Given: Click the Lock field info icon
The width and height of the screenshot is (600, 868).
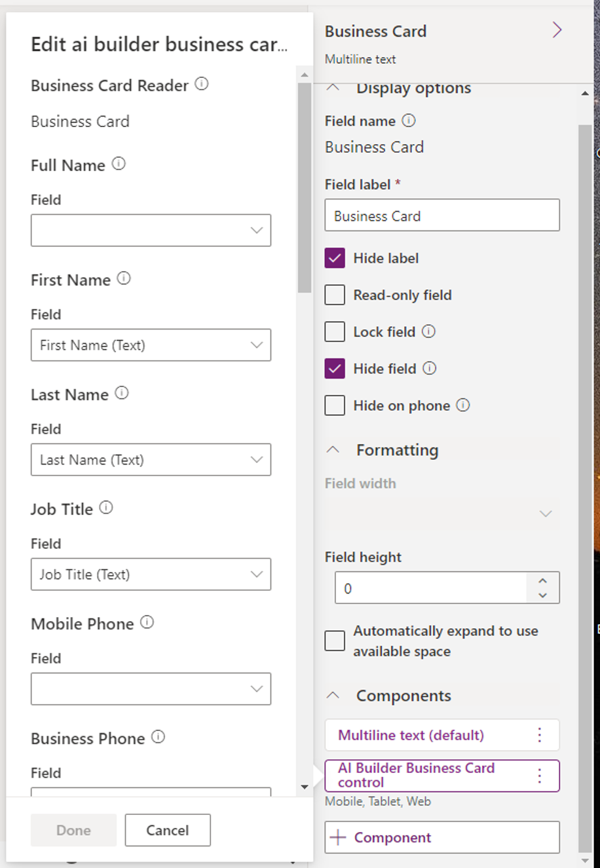Looking at the screenshot, I should coord(428,331).
